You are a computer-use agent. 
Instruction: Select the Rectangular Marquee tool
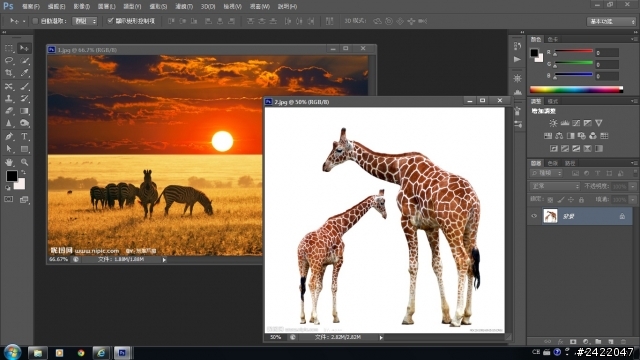click(x=9, y=49)
